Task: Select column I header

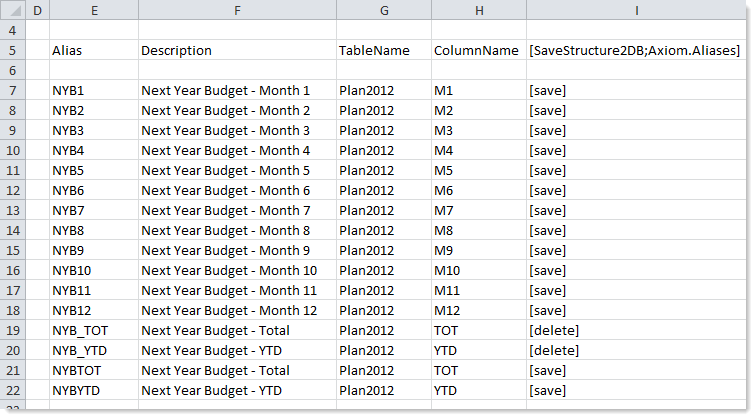Action: click(x=636, y=10)
